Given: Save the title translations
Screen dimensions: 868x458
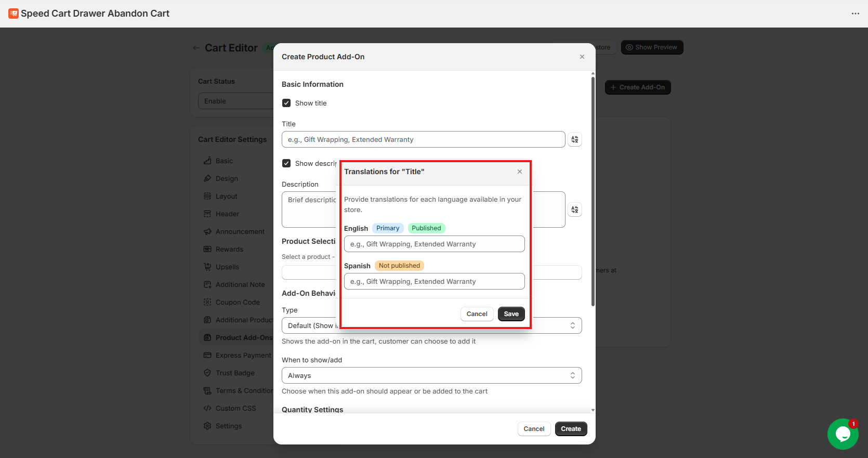Looking at the screenshot, I should (511, 314).
